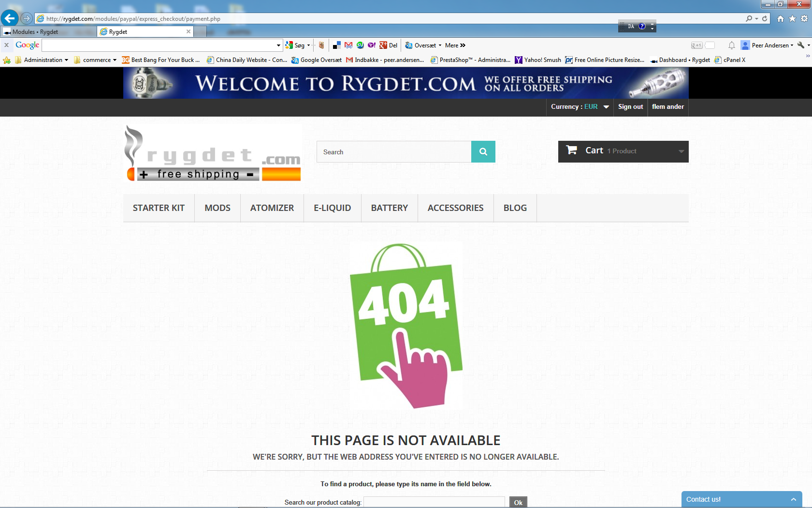Click the add-to-favorites-bar star icon
Screen dimensions: 812x508
7,60
